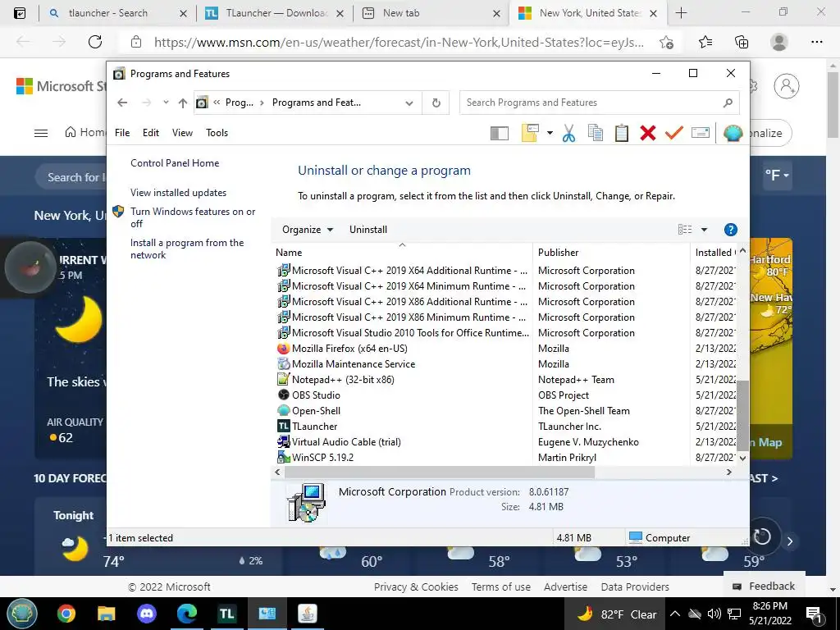
Task: Click scroll down arrow of program list
Action: coord(742,458)
